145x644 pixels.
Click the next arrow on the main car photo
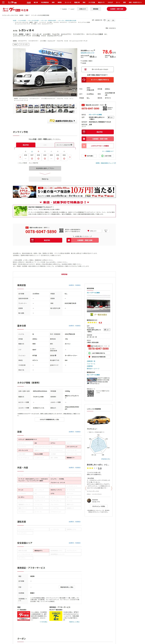pyautogui.click(x=75, y=72)
